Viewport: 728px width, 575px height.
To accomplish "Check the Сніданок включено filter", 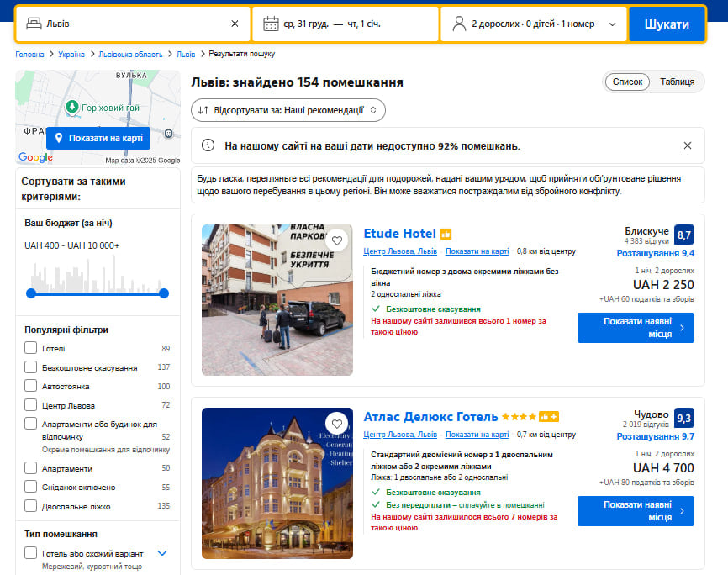I will (31, 487).
